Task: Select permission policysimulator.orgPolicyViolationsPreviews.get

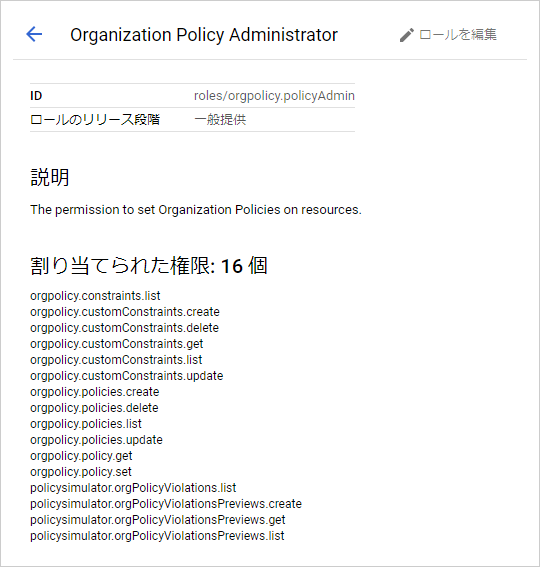Action: pos(158,520)
